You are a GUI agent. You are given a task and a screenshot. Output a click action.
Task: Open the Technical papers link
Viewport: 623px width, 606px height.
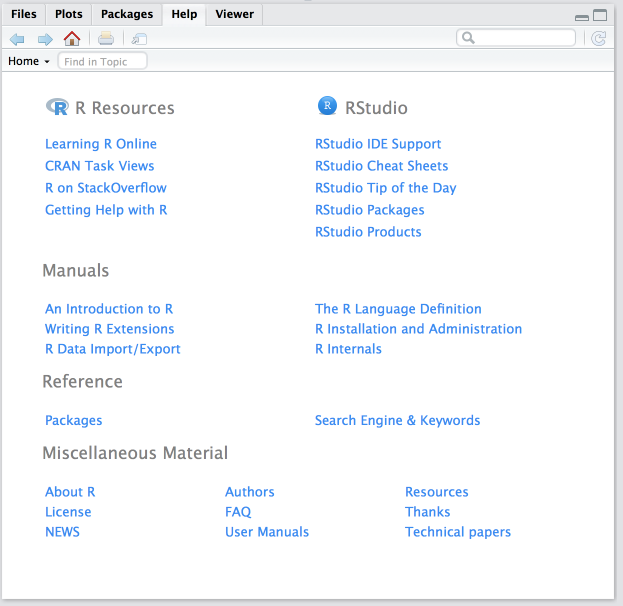458,532
